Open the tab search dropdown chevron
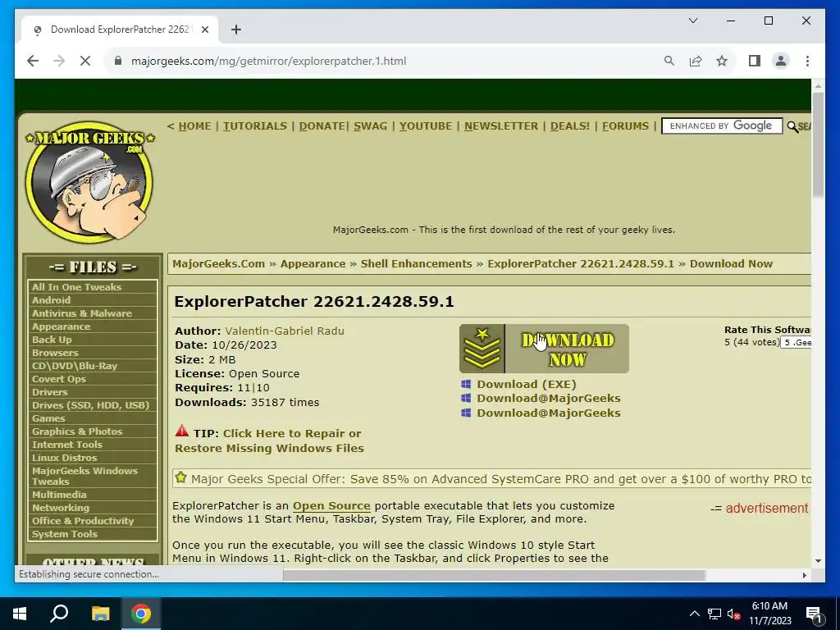This screenshot has height=630, width=840. point(692,21)
